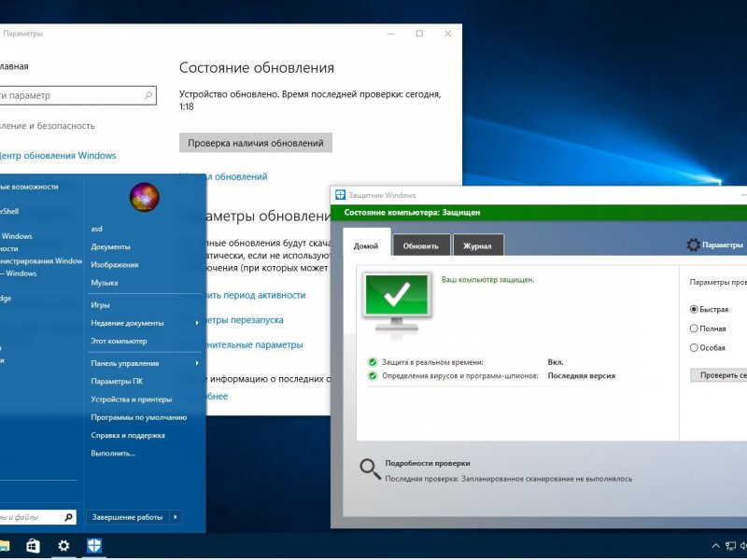Open network icon in system tray

coord(730,546)
